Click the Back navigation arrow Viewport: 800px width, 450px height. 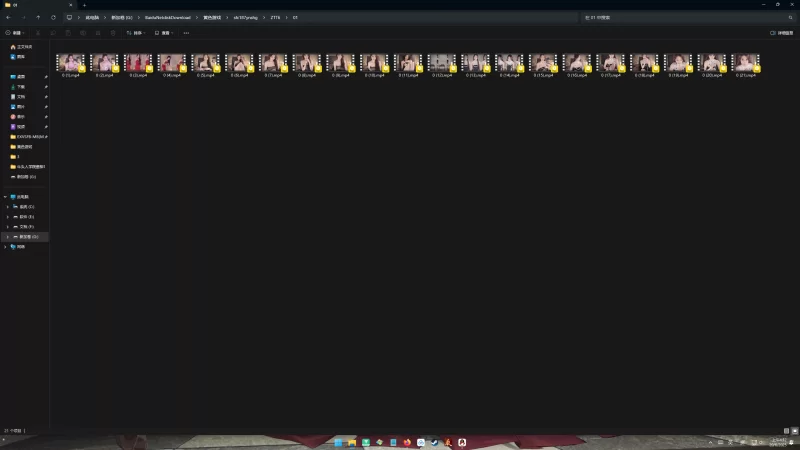[x=9, y=17]
